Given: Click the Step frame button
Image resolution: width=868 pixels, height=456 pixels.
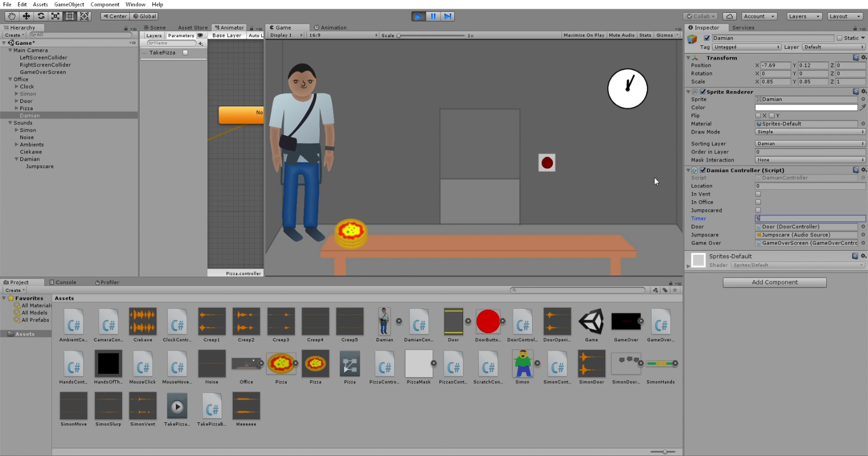Looking at the screenshot, I should coord(447,16).
